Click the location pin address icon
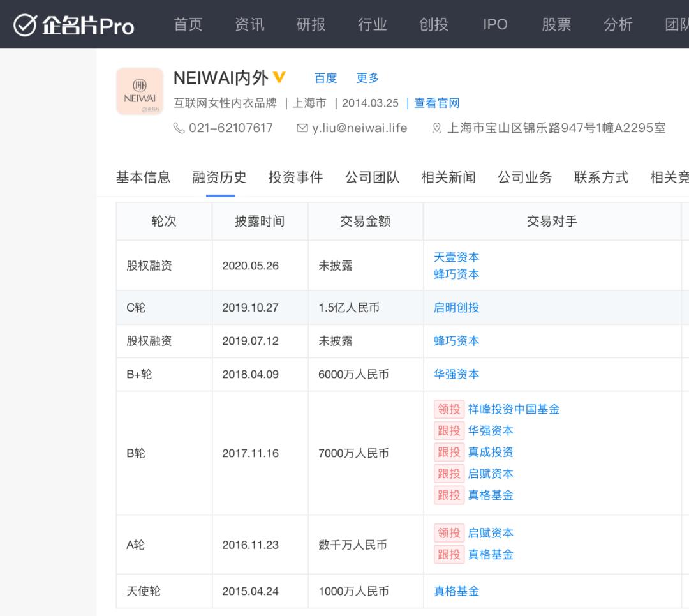 (436, 128)
